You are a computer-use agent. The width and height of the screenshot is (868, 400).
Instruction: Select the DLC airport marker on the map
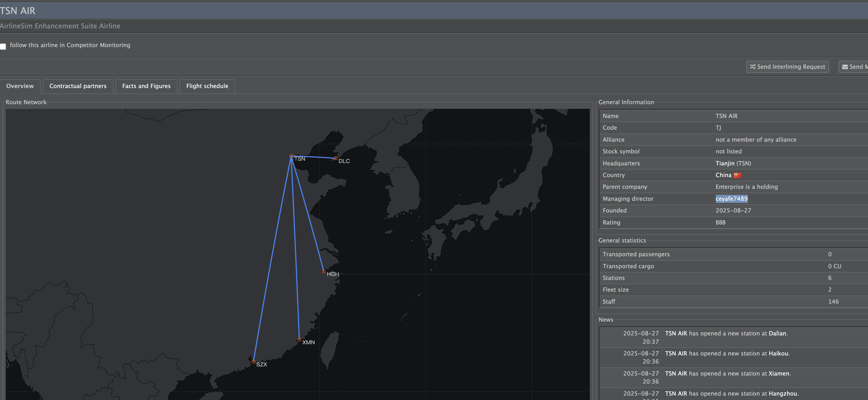tap(335, 158)
